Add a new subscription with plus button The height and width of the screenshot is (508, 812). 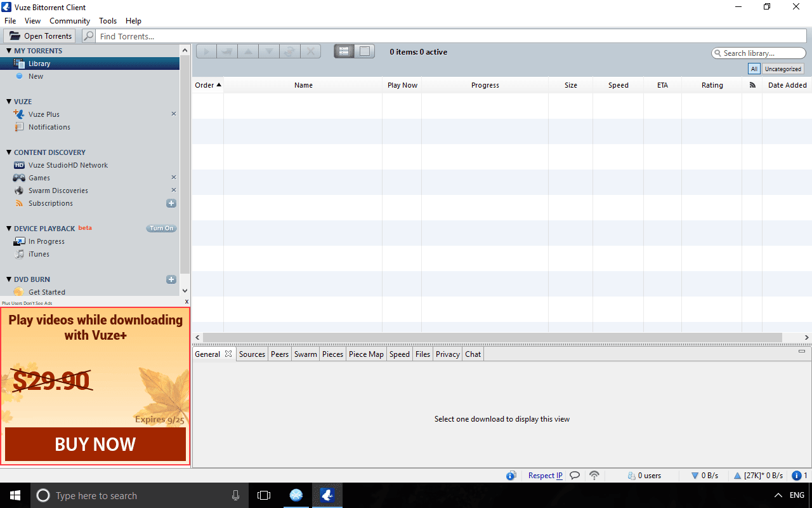(171, 203)
